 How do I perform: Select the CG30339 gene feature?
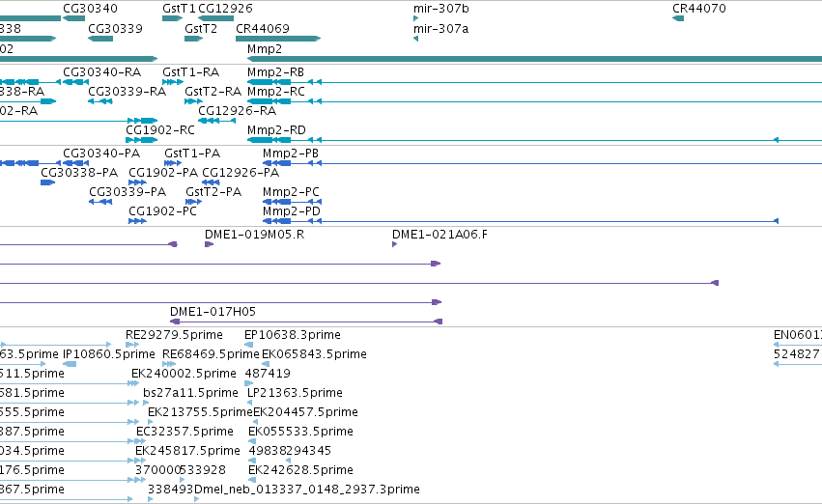100,39
